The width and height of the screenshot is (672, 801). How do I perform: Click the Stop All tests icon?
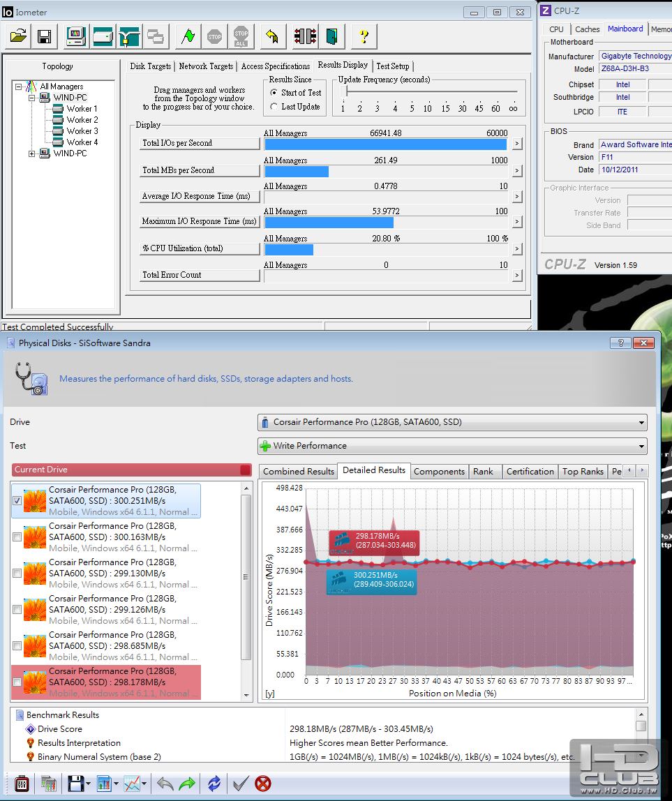[241, 36]
